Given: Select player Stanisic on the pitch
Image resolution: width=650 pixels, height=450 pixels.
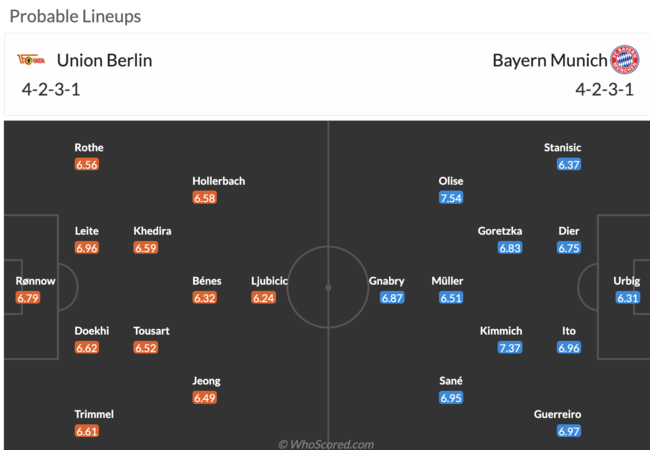Looking at the screenshot, I should tap(563, 148).
